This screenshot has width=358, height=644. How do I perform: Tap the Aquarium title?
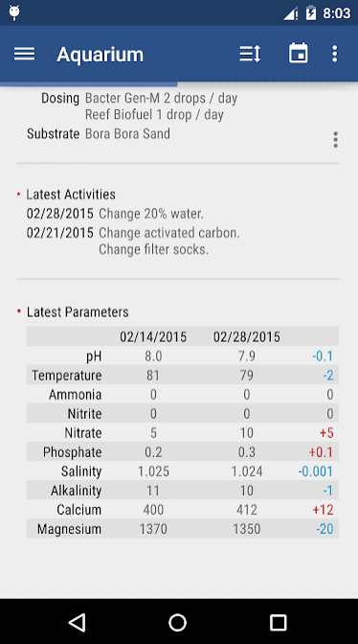tap(101, 55)
